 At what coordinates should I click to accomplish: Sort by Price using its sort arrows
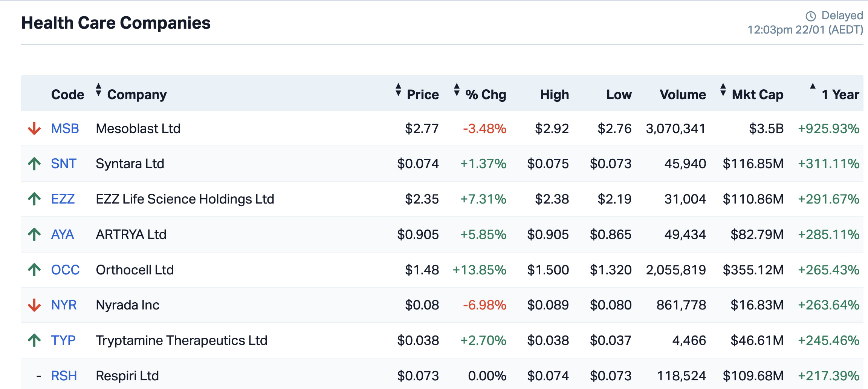coord(399,90)
